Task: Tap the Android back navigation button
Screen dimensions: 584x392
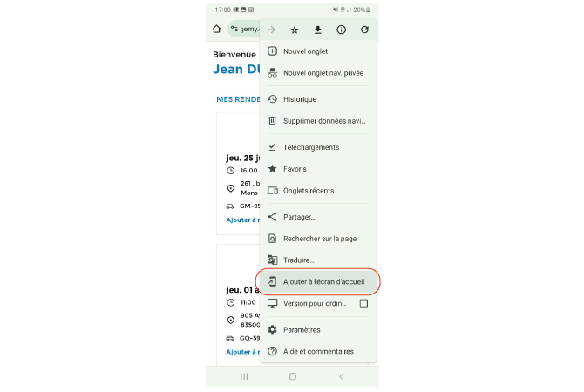Action: click(341, 376)
